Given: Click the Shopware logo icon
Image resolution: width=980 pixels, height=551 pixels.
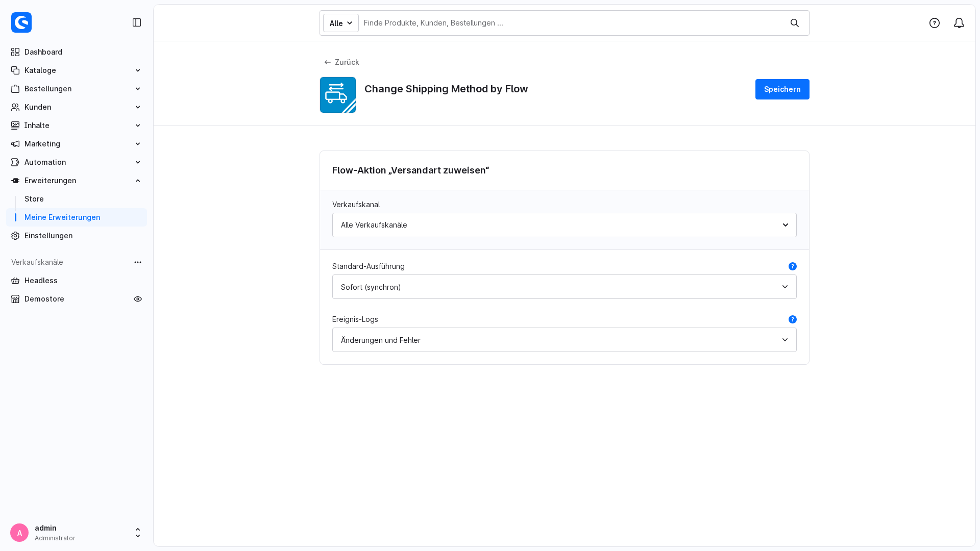Looking at the screenshot, I should (21, 22).
